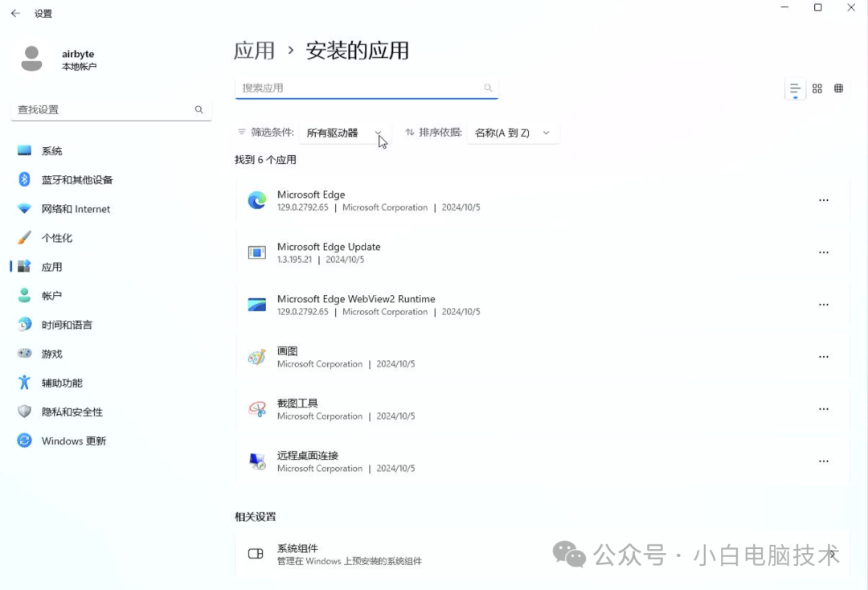Click the 本地帐户 label under airbyte
The height and width of the screenshot is (590, 868).
point(79,67)
